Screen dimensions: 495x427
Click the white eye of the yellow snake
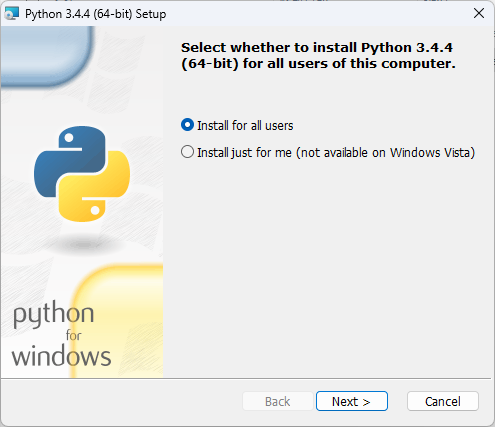(x=95, y=210)
